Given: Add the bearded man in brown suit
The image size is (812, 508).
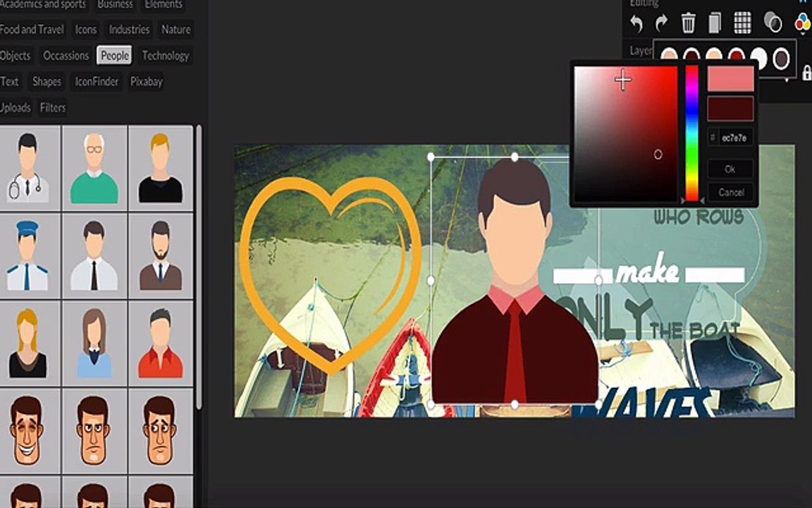Looking at the screenshot, I should (161, 255).
